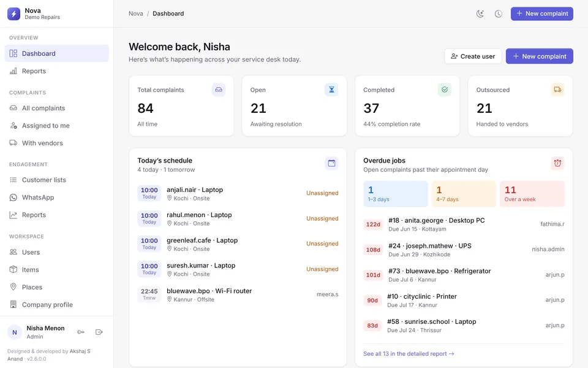Click the Dashboard layout icon
588x368 pixels.
coord(13,53)
